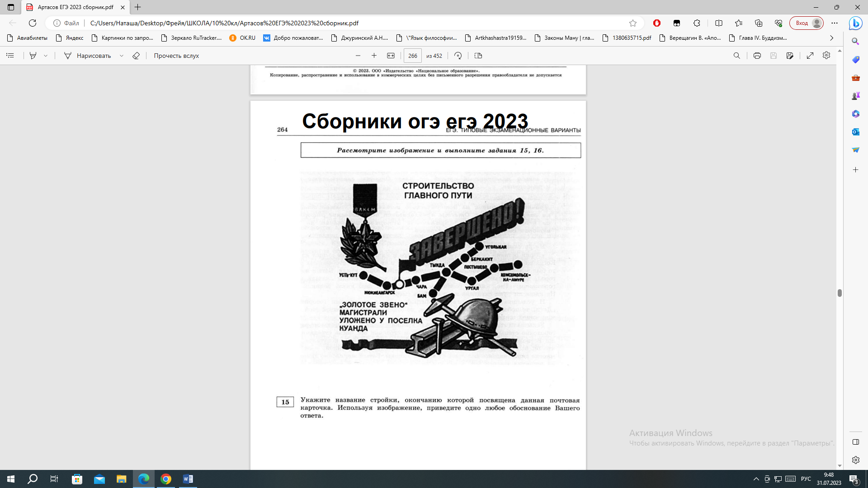Zoom in the PDF with plus button
The height and width of the screenshot is (488, 868).
(374, 56)
